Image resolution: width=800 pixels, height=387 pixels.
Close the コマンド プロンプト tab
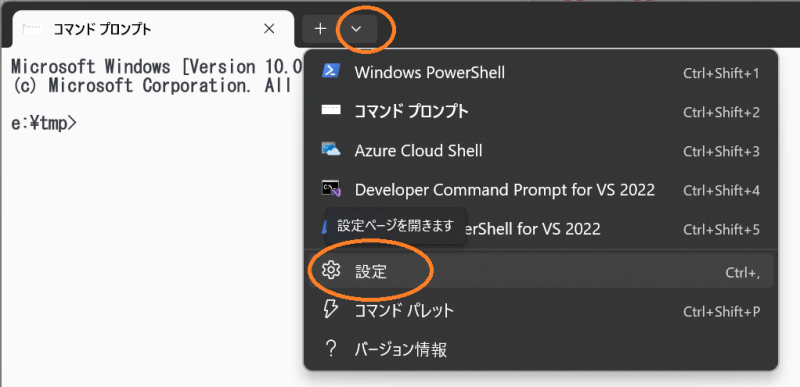tap(269, 29)
